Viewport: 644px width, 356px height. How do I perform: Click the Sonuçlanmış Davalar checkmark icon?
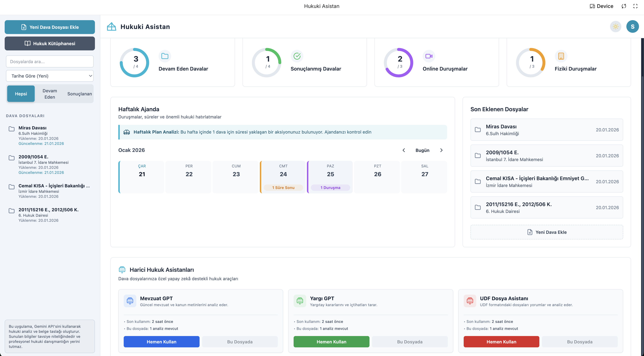[x=297, y=56]
